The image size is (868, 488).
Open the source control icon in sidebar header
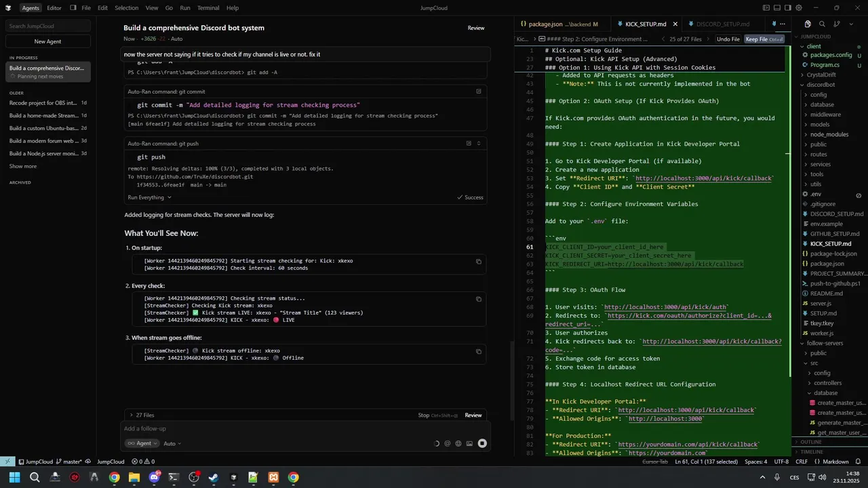[x=837, y=24]
